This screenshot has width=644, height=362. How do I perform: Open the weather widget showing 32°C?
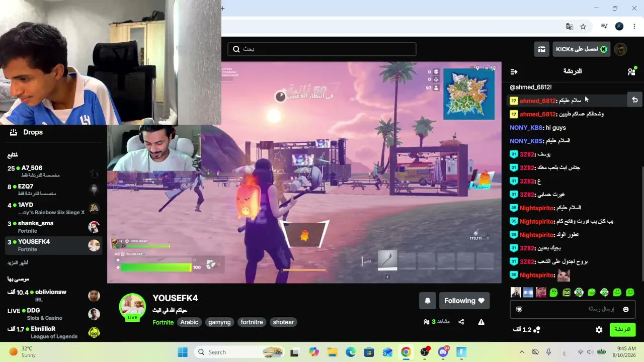pos(23,352)
